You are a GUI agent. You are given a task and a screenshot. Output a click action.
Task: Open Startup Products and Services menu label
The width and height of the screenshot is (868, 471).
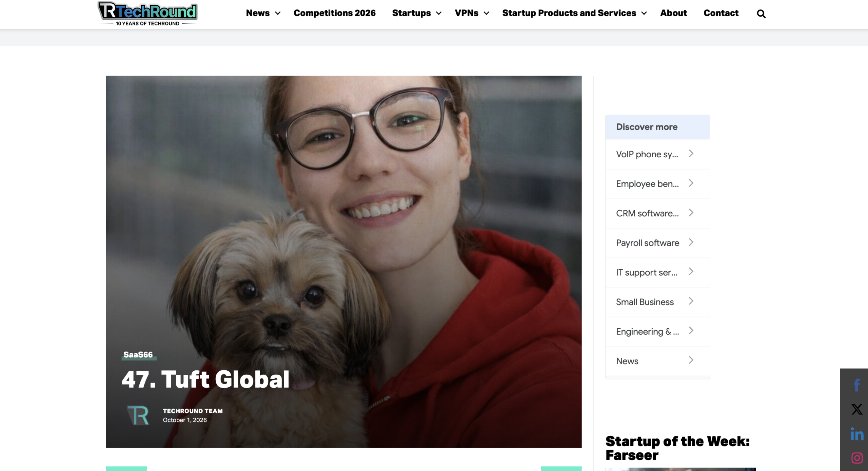coord(569,13)
